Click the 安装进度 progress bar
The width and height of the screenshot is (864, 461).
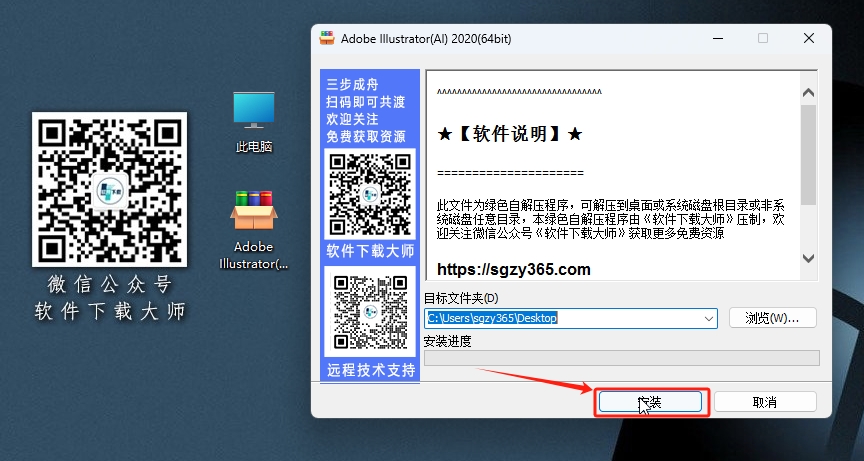click(x=622, y=358)
